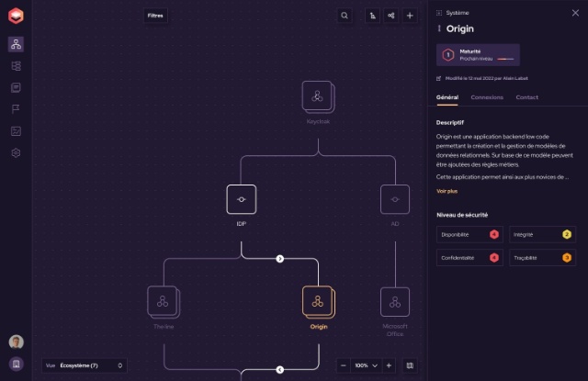Collapse the branch arrow below Origin node
The height and width of the screenshot is (381, 588).
pyautogui.click(x=280, y=370)
